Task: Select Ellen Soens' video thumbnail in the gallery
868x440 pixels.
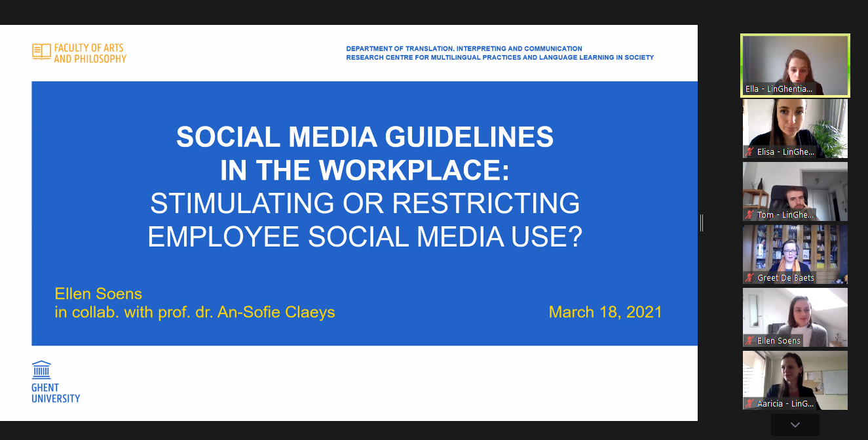Action: (795, 317)
